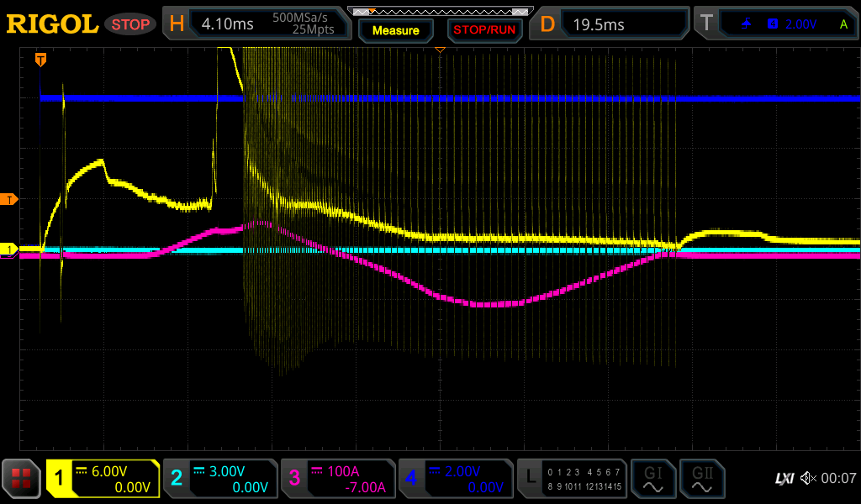Open the Measure menu
Viewport: 861px width, 504px height.
pyautogui.click(x=395, y=30)
